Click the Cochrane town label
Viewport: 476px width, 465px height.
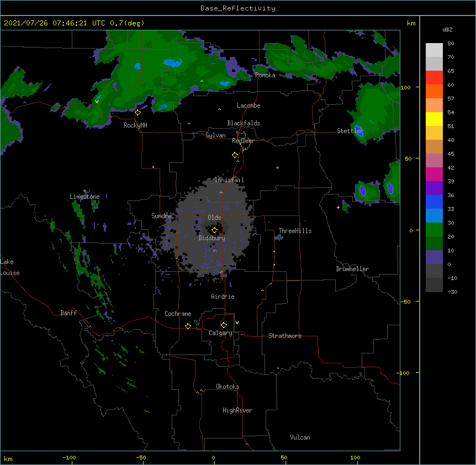[178, 314]
